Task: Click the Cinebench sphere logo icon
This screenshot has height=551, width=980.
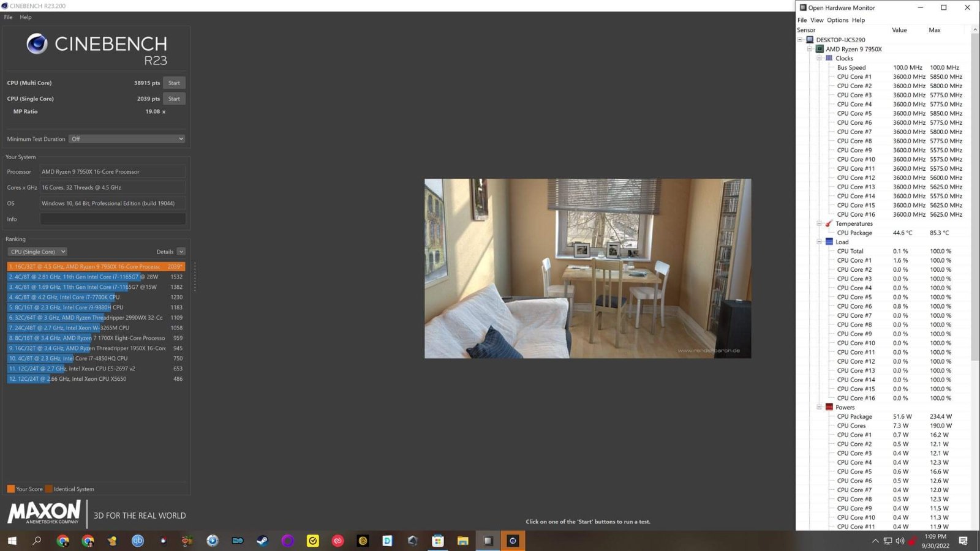Action: click(x=37, y=43)
